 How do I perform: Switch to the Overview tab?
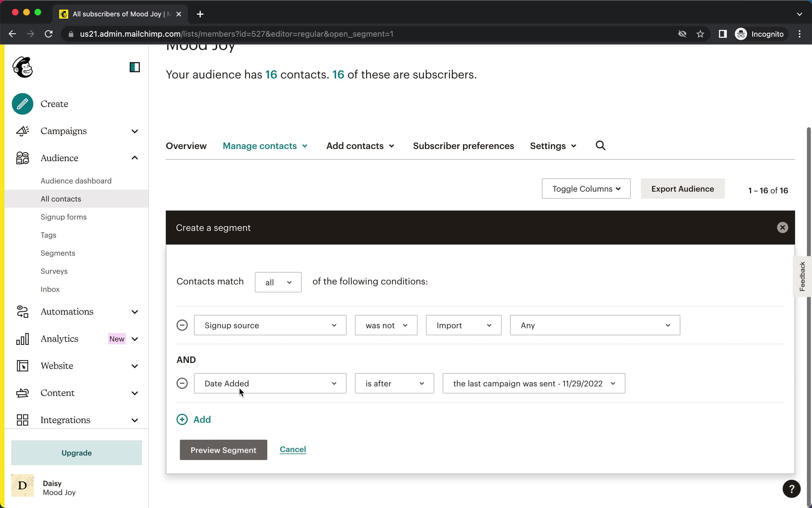click(x=186, y=146)
